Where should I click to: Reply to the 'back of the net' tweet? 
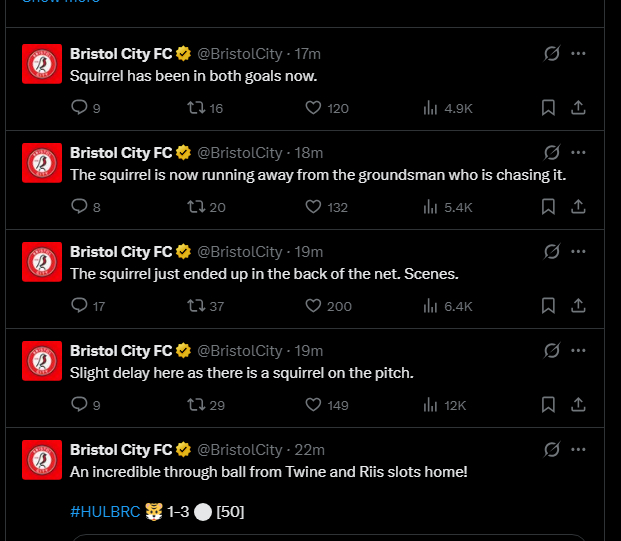tap(80, 306)
